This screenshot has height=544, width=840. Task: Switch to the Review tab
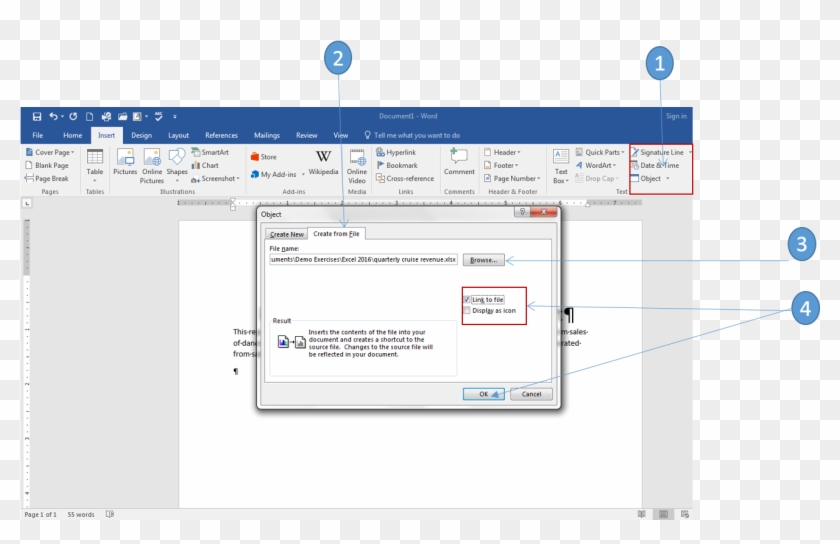306,136
